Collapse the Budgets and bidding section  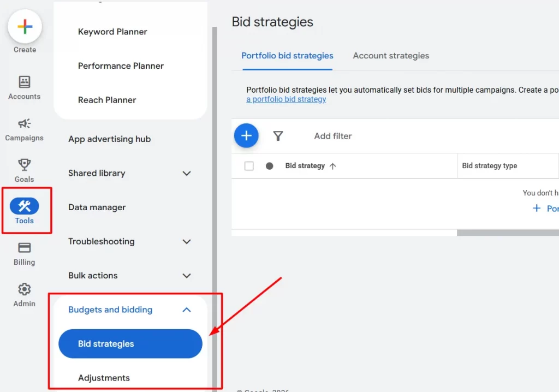(187, 309)
